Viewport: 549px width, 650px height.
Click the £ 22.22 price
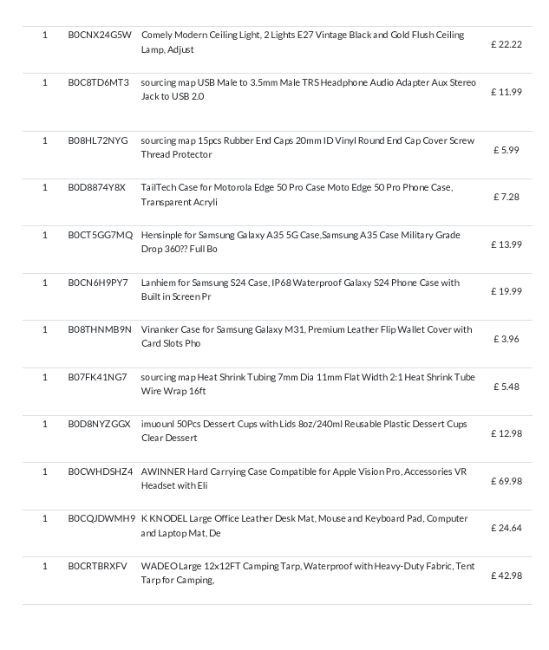point(506,44)
